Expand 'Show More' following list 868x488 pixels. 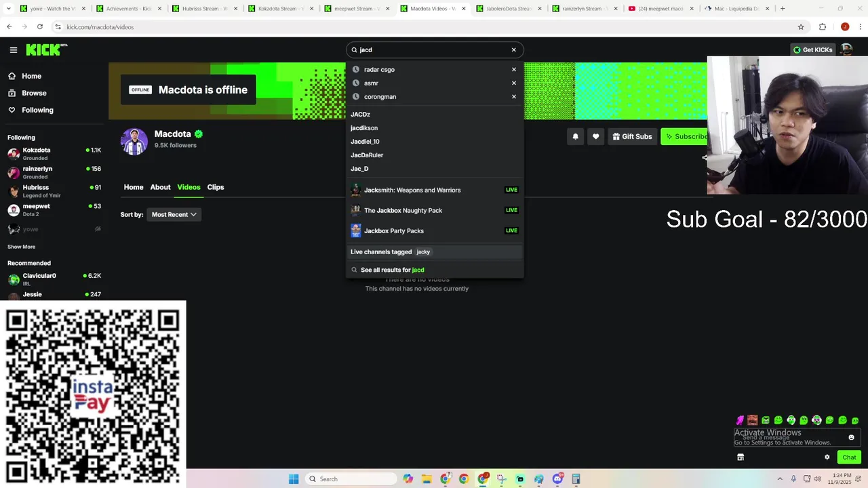(x=21, y=247)
